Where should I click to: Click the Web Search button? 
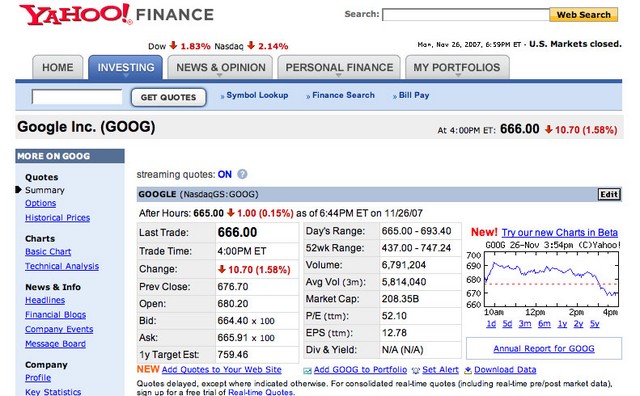(584, 15)
